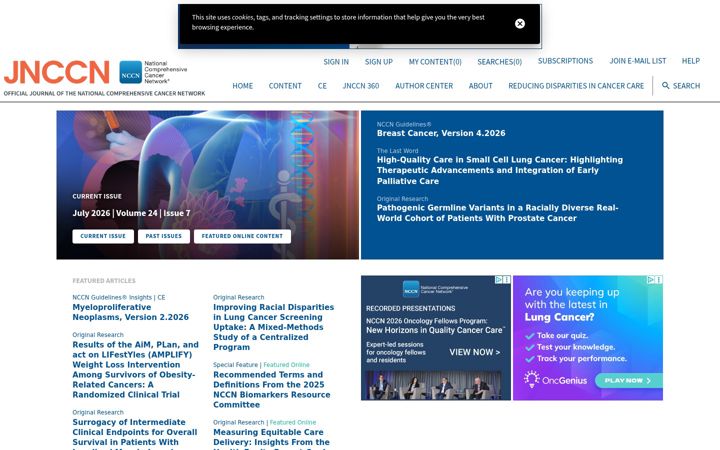Open AMPLIFY Weight Loss Intervention article
Image resolution: width=720 pixels, height=450 pixels.
135,370
